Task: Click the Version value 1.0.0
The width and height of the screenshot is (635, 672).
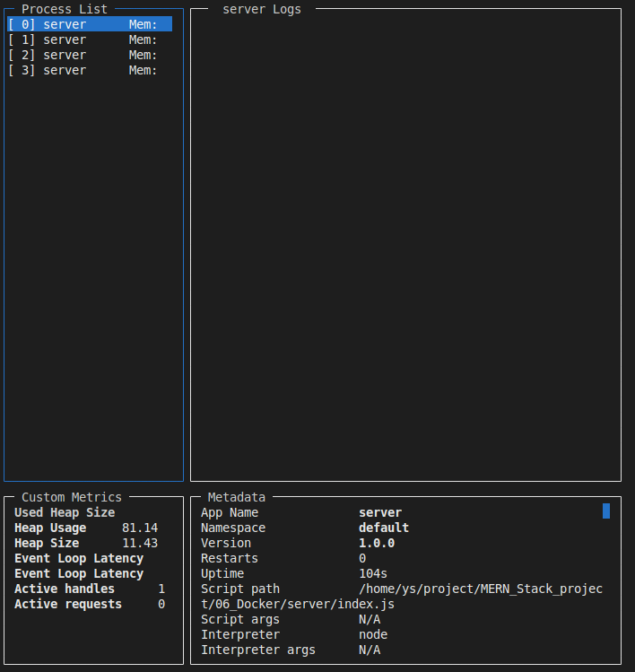Action: click(377, 544)
